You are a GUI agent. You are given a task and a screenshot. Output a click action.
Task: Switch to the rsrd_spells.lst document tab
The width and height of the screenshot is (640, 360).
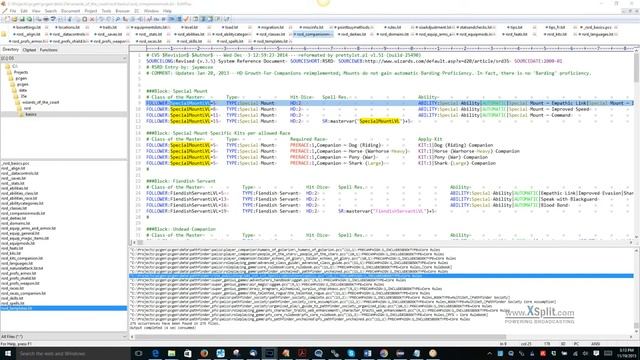point(231,41)
